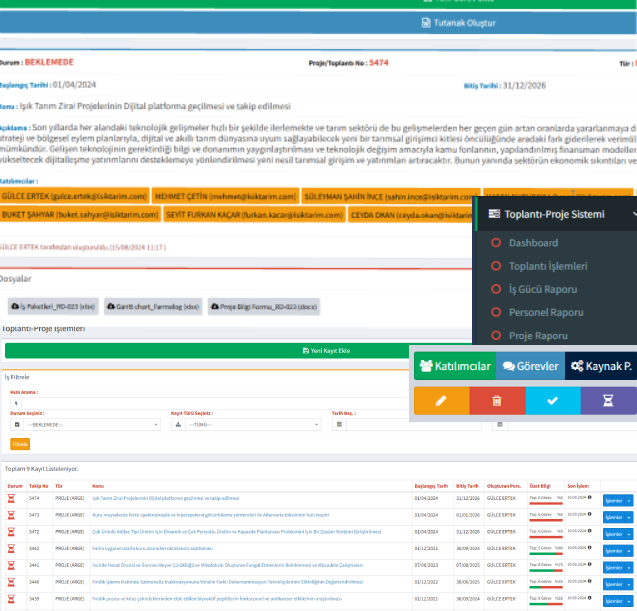The width and height of the screenshot is (637, 611).
Task: Click the purple hourglass icon button
Action: tap(608, 401)
